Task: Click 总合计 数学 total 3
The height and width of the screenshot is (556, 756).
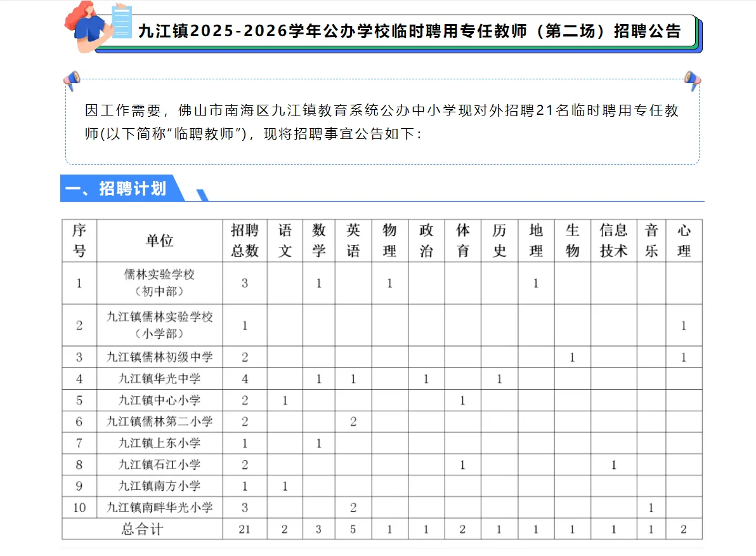Action: pos(318,529)
